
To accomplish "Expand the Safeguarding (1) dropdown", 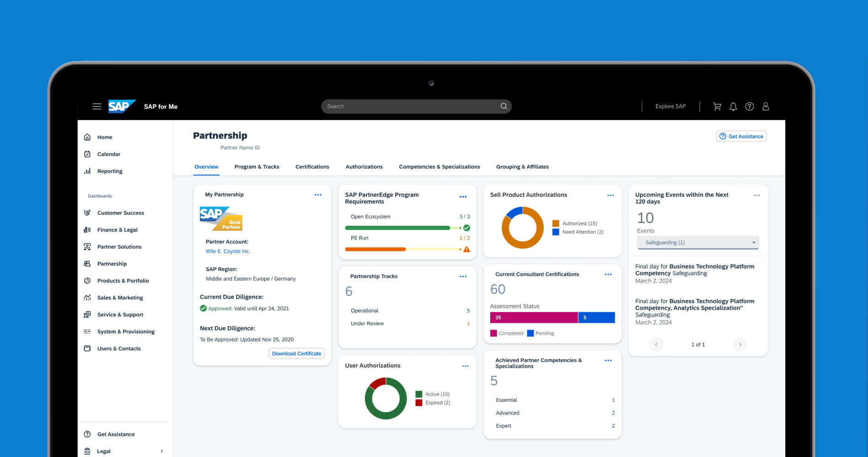I will point(698,243).
